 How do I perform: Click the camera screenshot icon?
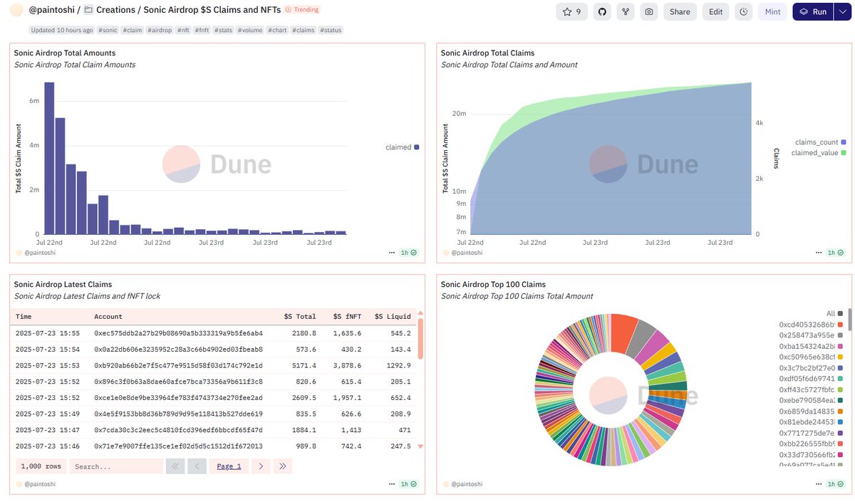pos(648,11)
